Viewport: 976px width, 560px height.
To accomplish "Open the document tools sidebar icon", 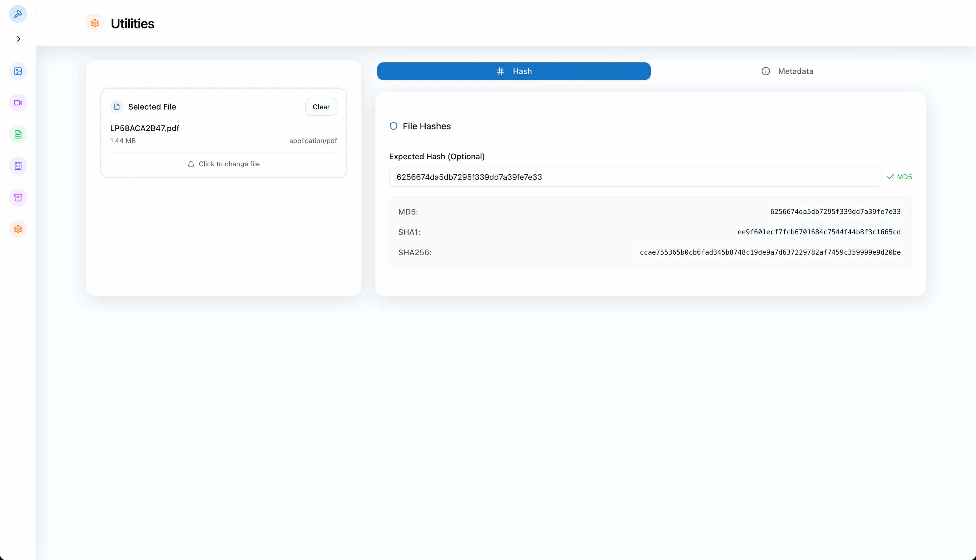I will tap(18, 134).
